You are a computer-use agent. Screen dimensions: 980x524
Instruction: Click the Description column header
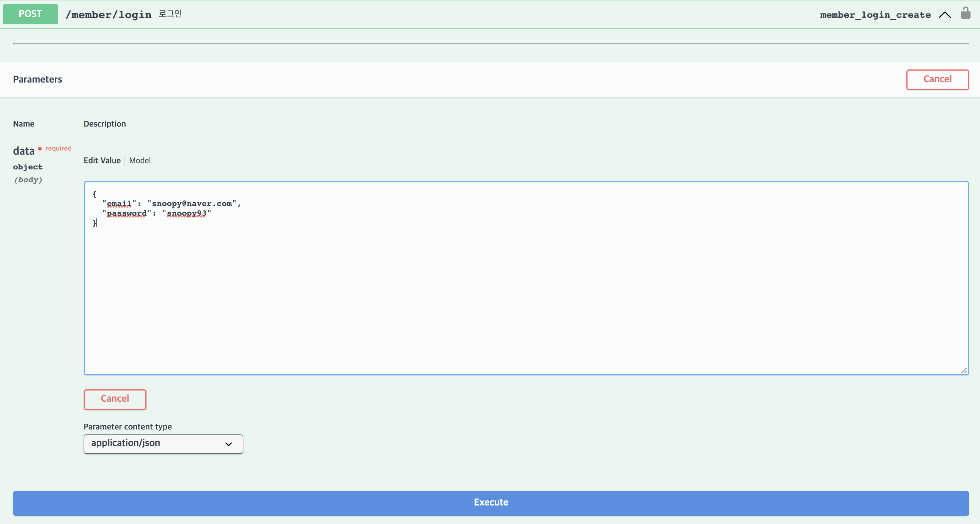click(x=104, y=124)
